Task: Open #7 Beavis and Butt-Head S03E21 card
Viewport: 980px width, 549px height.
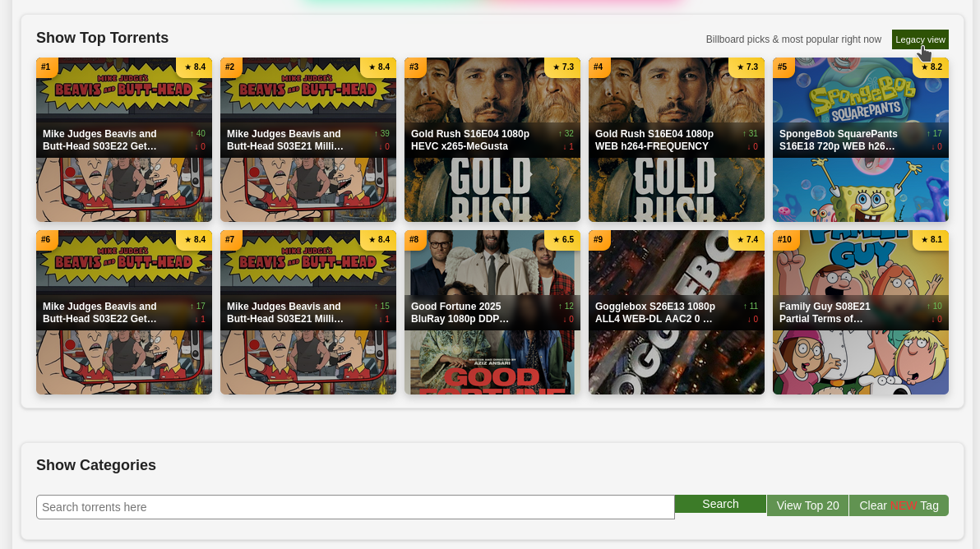Action: (308, 312)
